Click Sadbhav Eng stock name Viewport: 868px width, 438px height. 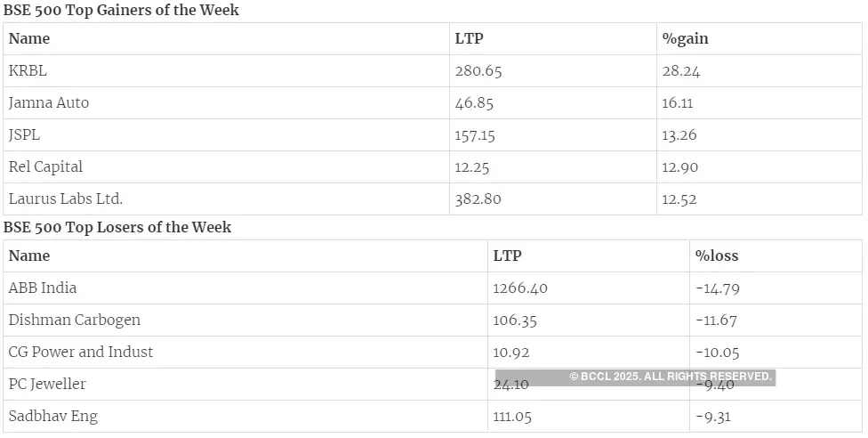point(53,417)
